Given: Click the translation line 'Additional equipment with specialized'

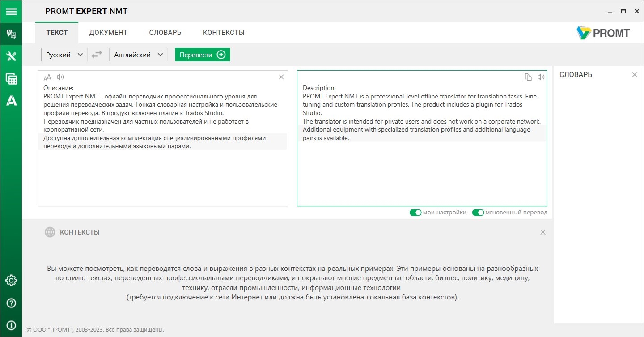Looking at the screenshot, I should click(416, 130).
